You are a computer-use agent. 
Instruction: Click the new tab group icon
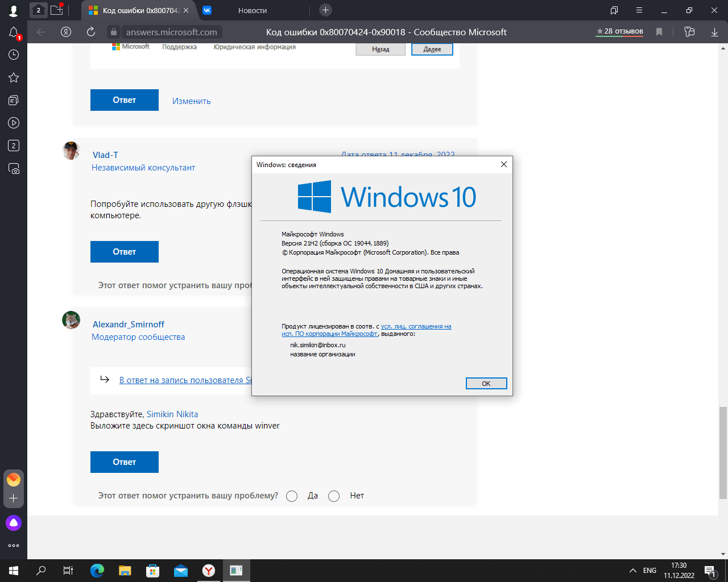pyautogui.click(x=57, y=10)
